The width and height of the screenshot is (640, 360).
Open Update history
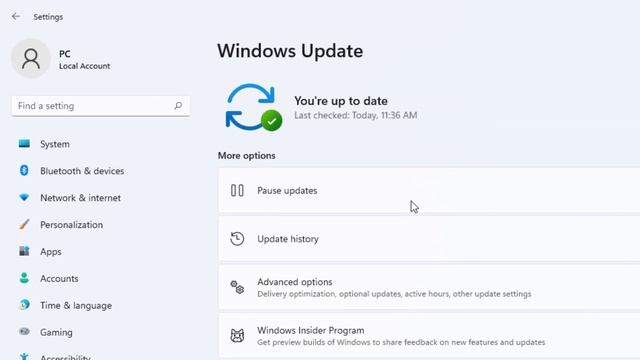[429, 239]
